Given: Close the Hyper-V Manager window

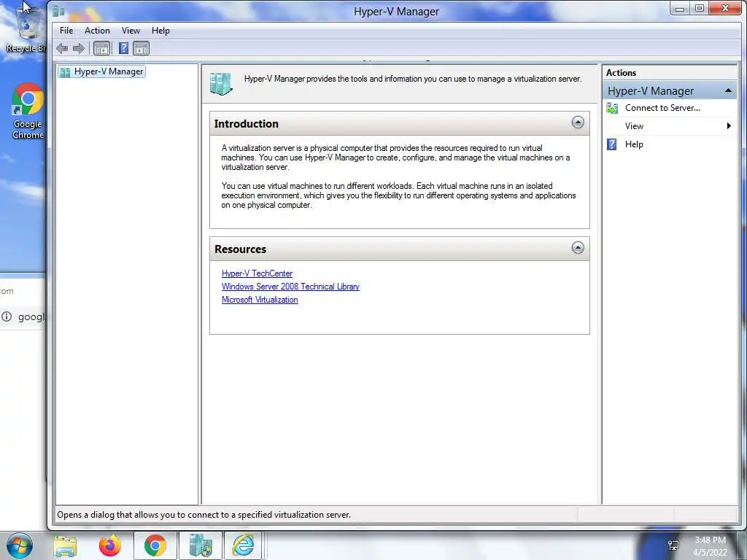Looking at the screenshot, I should (726, 8).
